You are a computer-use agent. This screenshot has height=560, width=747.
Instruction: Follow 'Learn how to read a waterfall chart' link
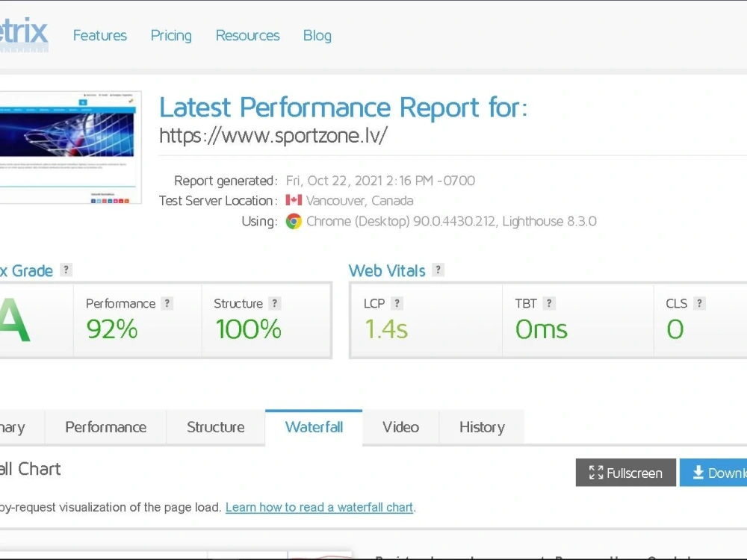(x=319, y=507)
